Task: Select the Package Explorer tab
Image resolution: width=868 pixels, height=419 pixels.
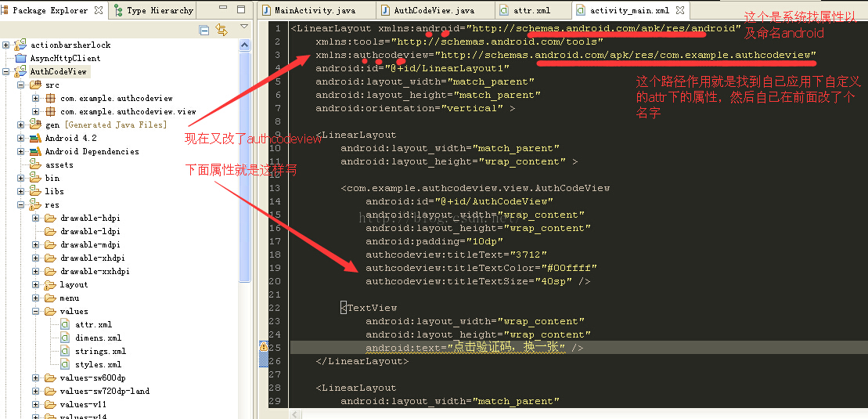Action: coord(51,10)
